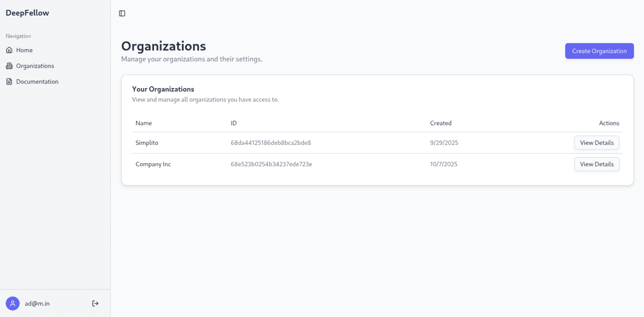Select the Home icon in the sidebar
Image resolution: width=644 pixels, height=317 pixels.
click(9, 50)
